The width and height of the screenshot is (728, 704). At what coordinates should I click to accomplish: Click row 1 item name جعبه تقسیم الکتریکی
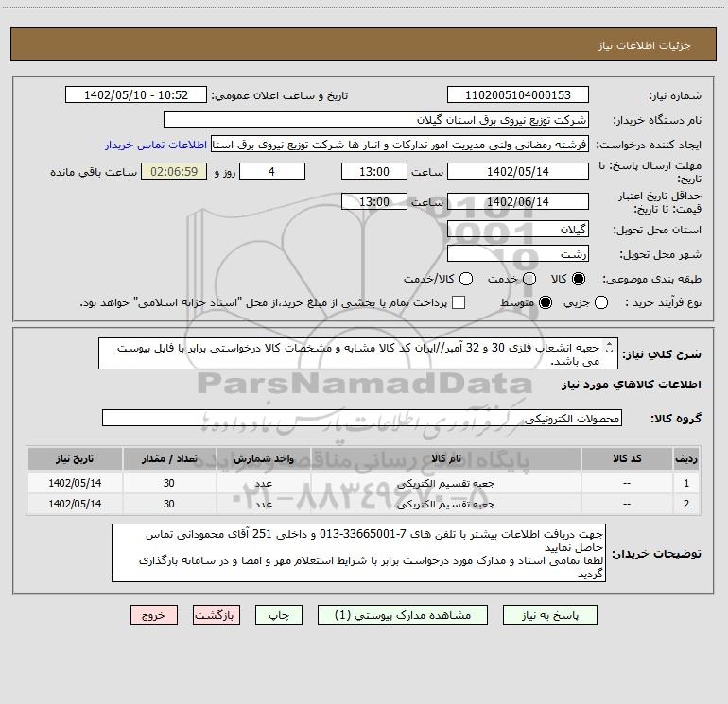tap(445, 483)
